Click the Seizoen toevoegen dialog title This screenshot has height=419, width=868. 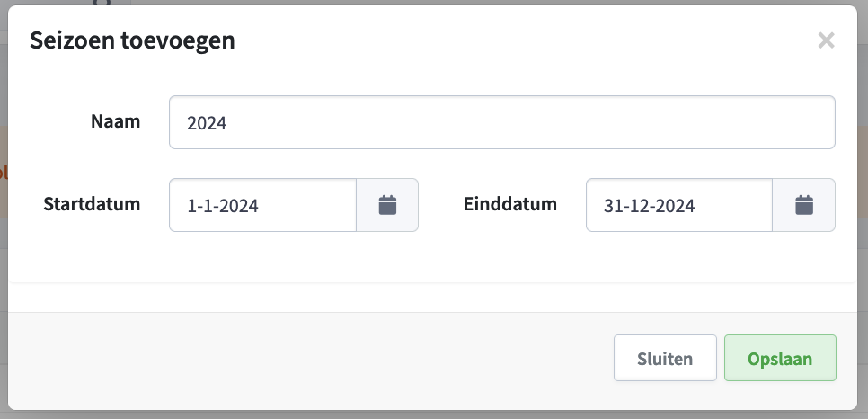[132, 40]
